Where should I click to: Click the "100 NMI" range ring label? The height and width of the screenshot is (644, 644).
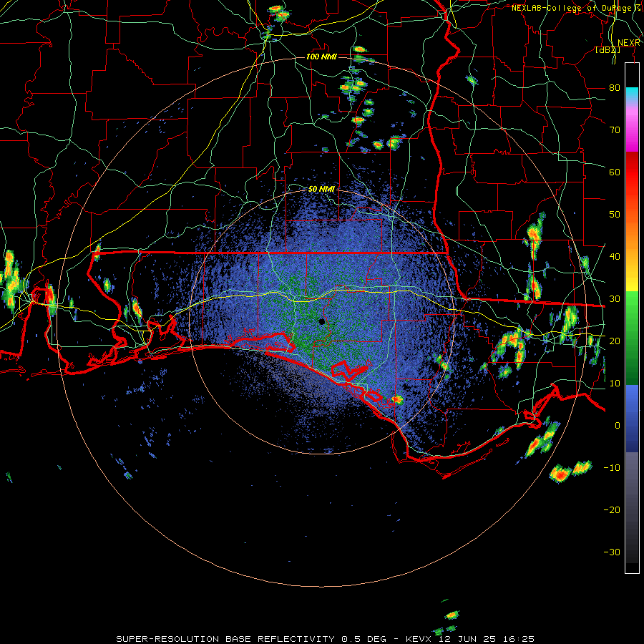pos(321,57)
